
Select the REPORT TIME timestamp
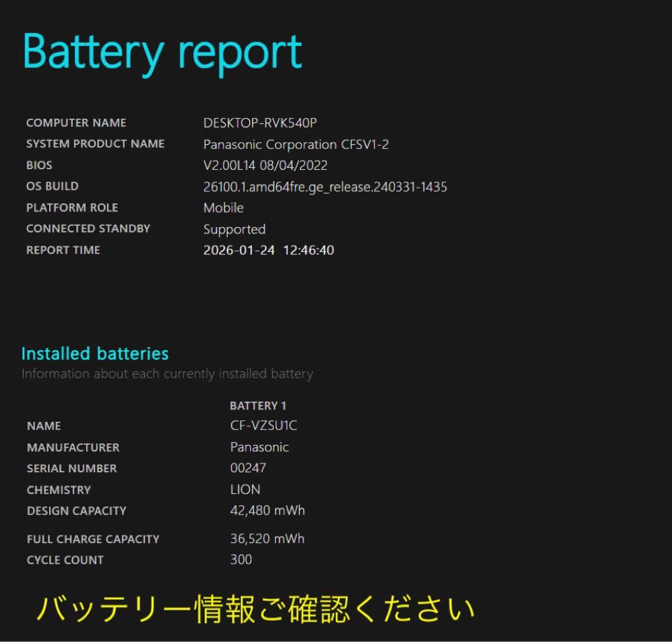pyautogui.click(x=268, y=250)
